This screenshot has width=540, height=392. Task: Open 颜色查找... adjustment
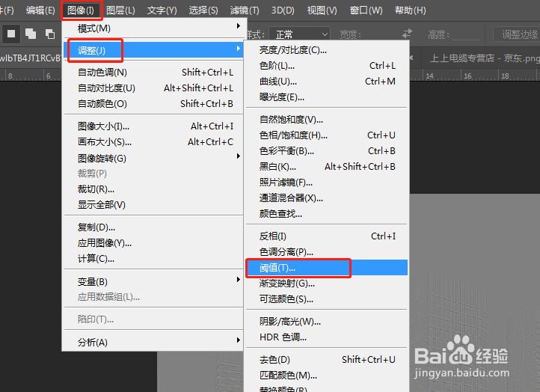click(x=327, y=214)
